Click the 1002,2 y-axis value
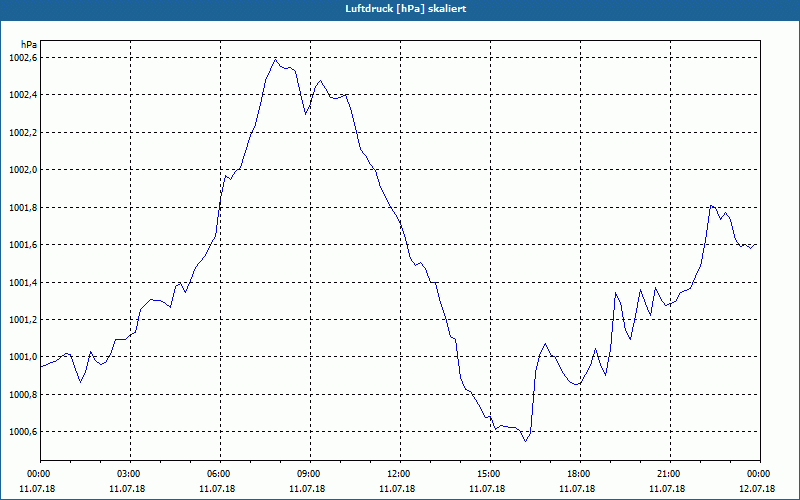Image resolution: width=800 pixels, height=500 pixels. [23, 133]
